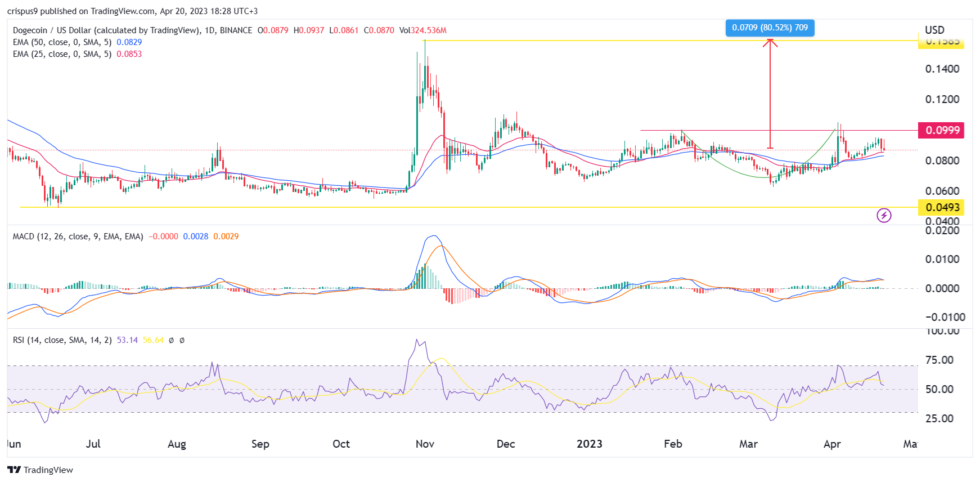Click the Apr label on time axis
980x482 pixels.
pos(832,444)
